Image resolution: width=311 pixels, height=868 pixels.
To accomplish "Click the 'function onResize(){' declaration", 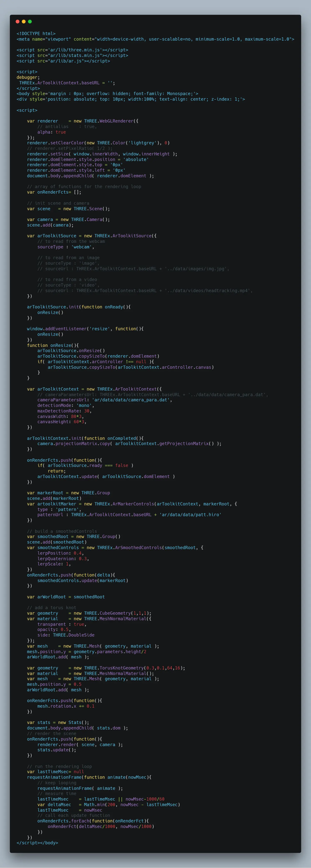I will 53,345.
